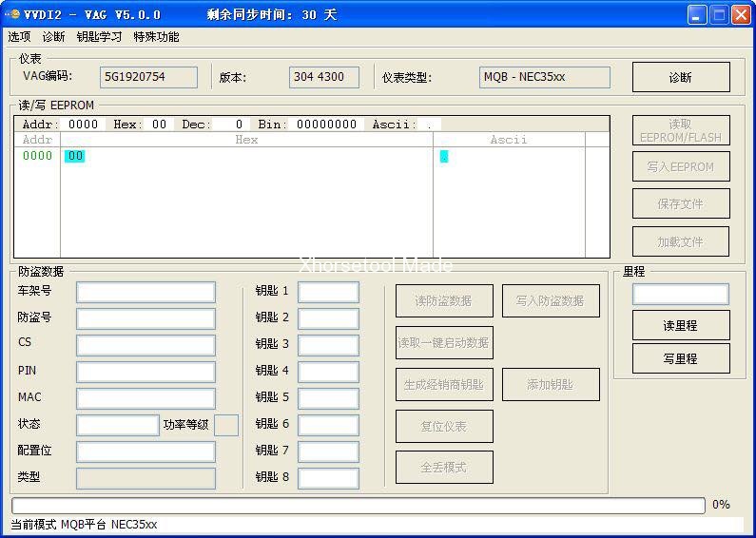Click the mileage input field above 读里程
The height and width of the screenshot is (538, 756).
point(681,294)
